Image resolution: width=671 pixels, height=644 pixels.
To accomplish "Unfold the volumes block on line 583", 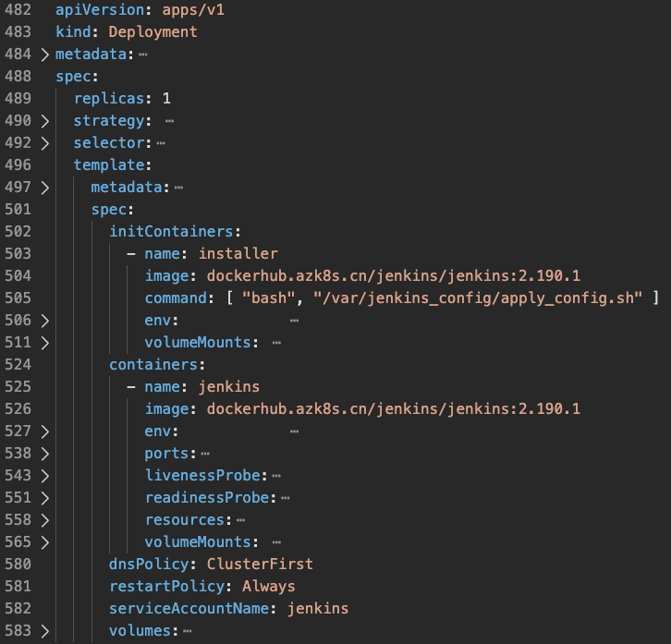I will 44,631.
